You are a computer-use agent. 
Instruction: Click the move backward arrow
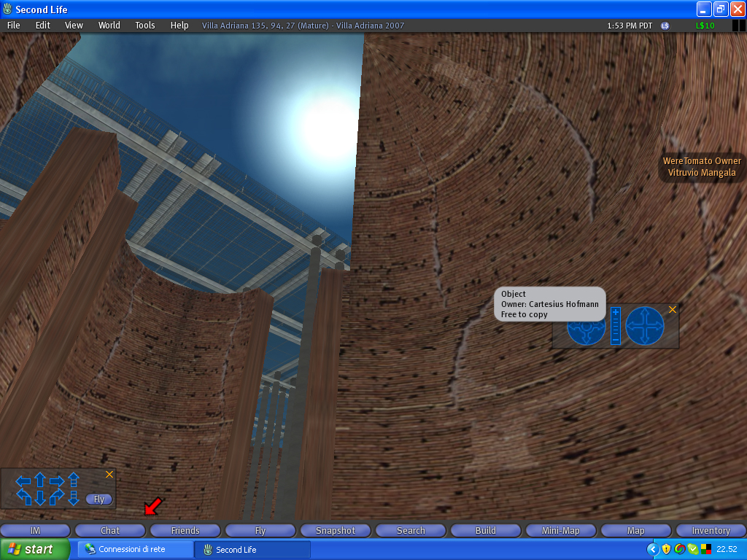coord(40,497)
